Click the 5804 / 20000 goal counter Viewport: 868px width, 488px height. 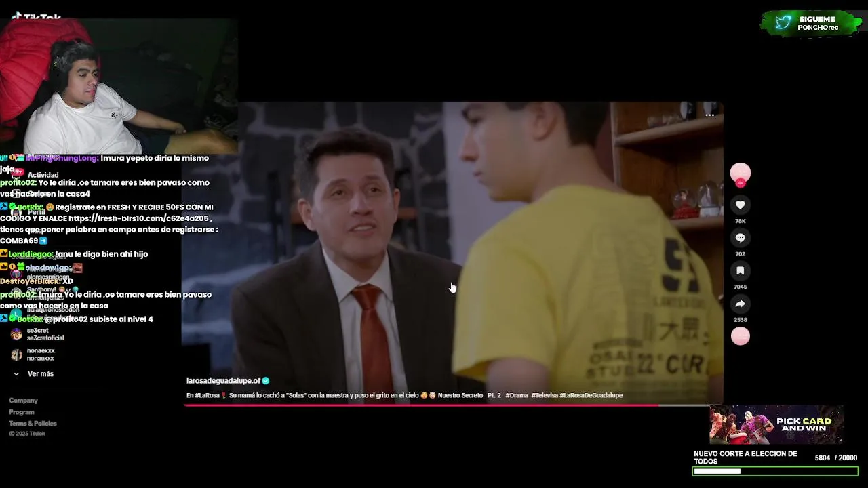[x=836, y=458]
